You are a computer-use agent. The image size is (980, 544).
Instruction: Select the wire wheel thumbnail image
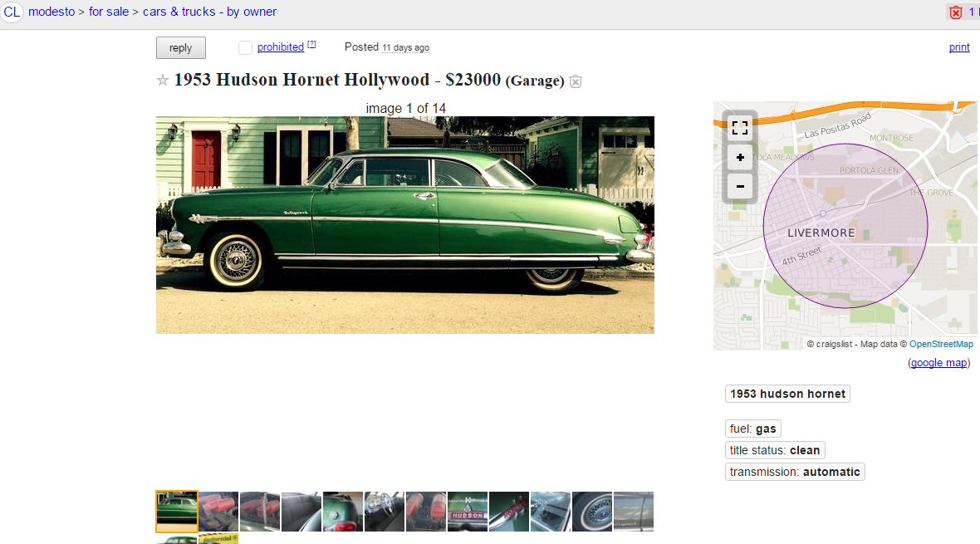pyautogui.click(x=592, y=512)
